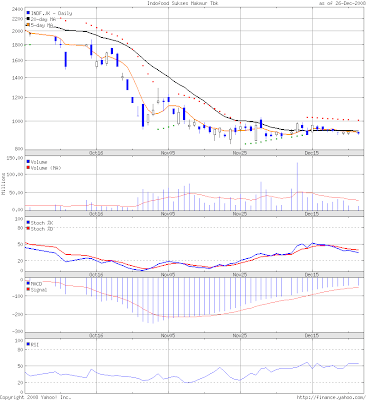The width and height of the screenshot is (366, 400).
Task: Click the -100 MACD axis value
Action: [18, 297]
